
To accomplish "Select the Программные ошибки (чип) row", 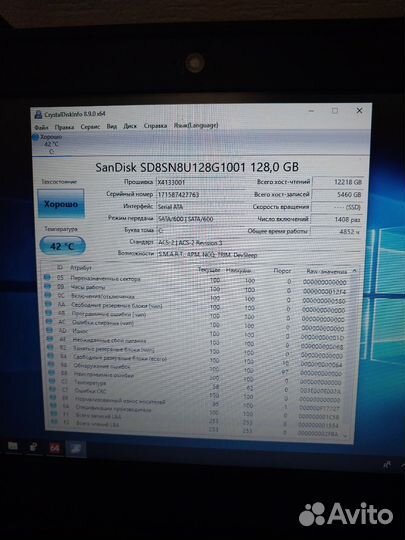I will (195, 315).
